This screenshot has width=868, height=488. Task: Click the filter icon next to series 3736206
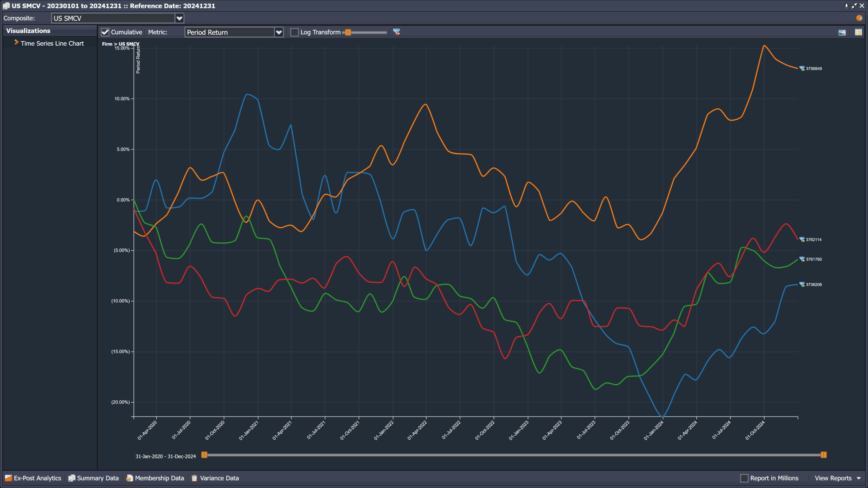802,285
